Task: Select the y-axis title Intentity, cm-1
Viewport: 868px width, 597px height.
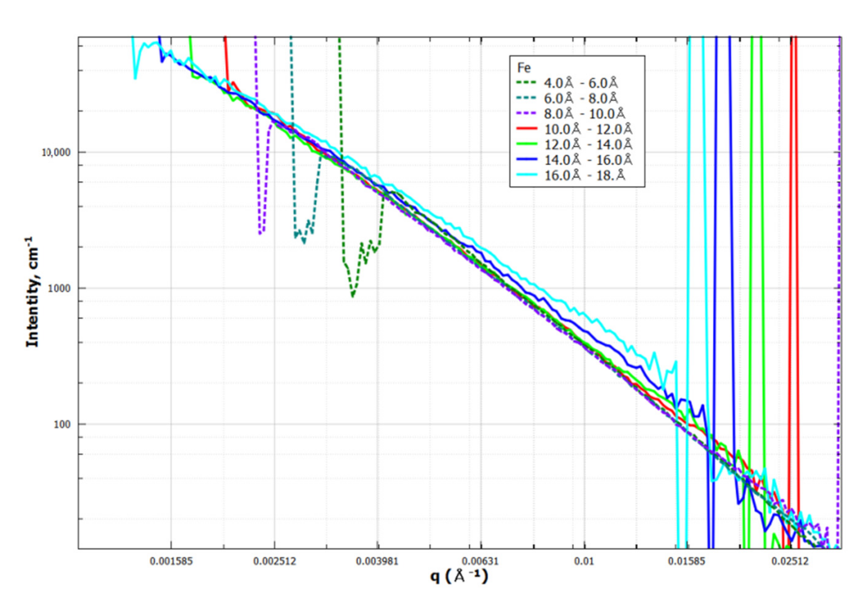Action: click(33, 292)
